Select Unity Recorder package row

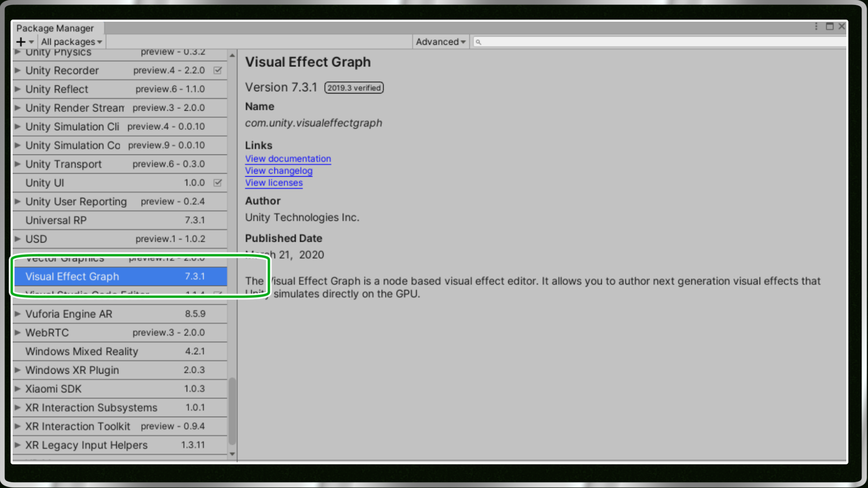[x=120, y=70]
